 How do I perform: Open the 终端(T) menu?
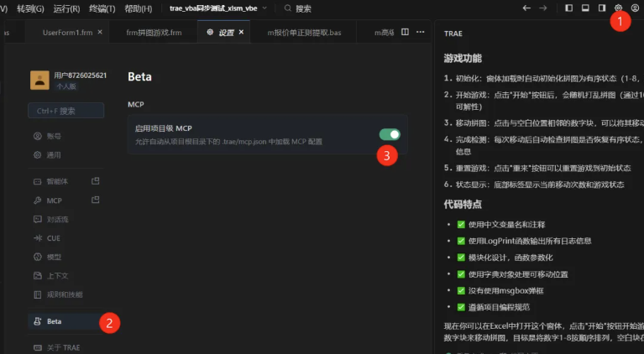pos(102,8)
